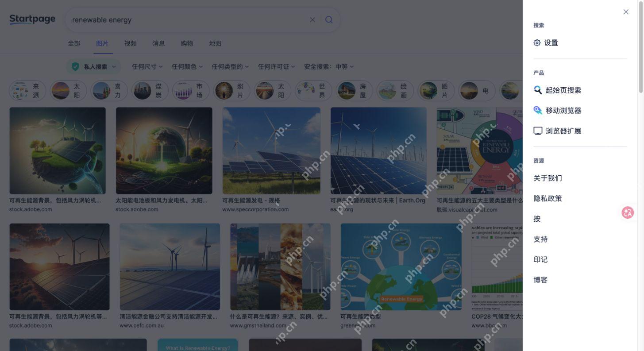Image resolution: width=644 pixels, height=351 pixels.
Task: Open the 支持 link
Action: [x=540, y=239]
